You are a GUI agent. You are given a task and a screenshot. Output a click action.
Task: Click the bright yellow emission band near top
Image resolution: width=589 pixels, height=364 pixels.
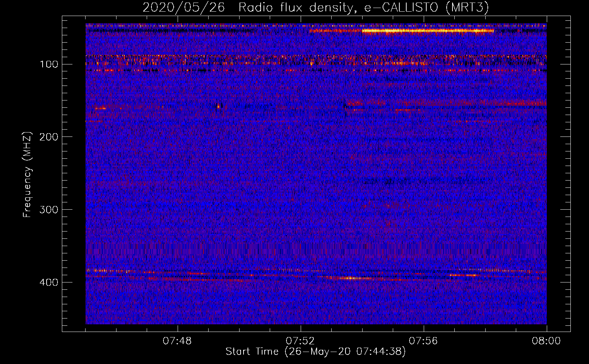[x=428, y=31]
